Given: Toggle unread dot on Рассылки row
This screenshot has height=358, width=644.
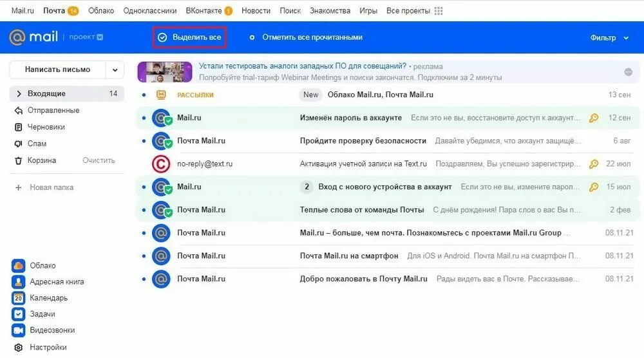Looking at the screenshot, I should (144, 95).
